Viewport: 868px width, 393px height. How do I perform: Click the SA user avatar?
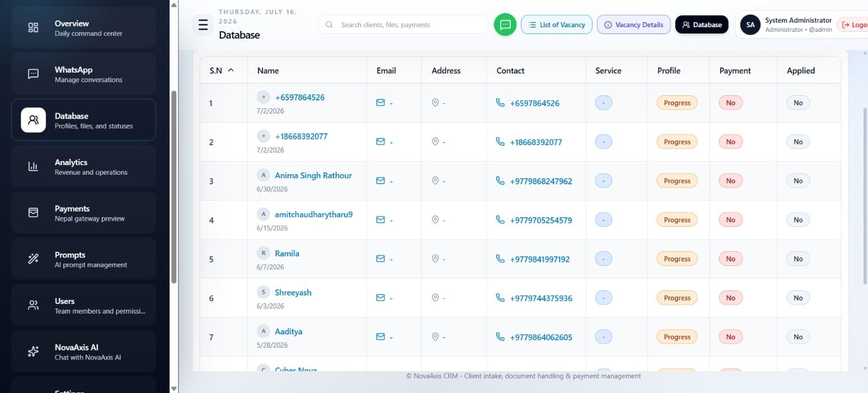pyautogui.click(x=750, y=25)
